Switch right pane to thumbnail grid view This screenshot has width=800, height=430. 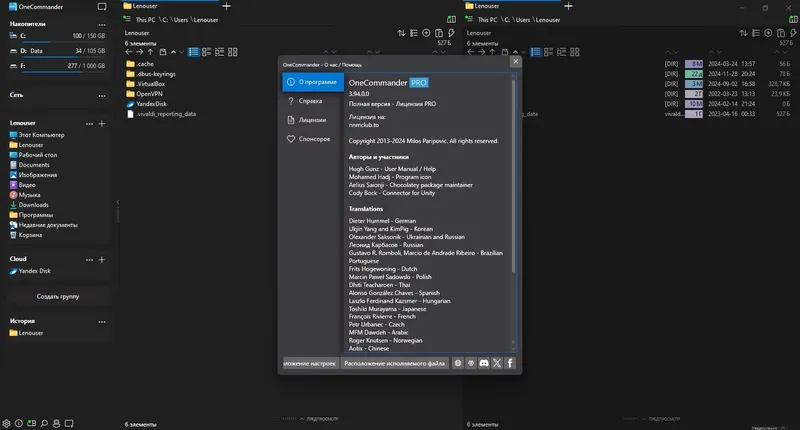[x=574, y=52]
